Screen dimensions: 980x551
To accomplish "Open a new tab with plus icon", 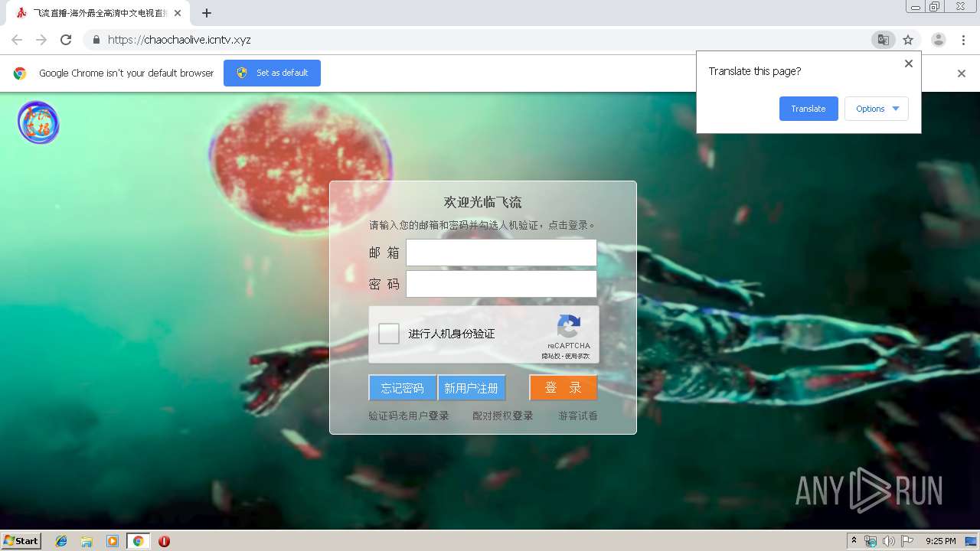I will pos(207,13).
